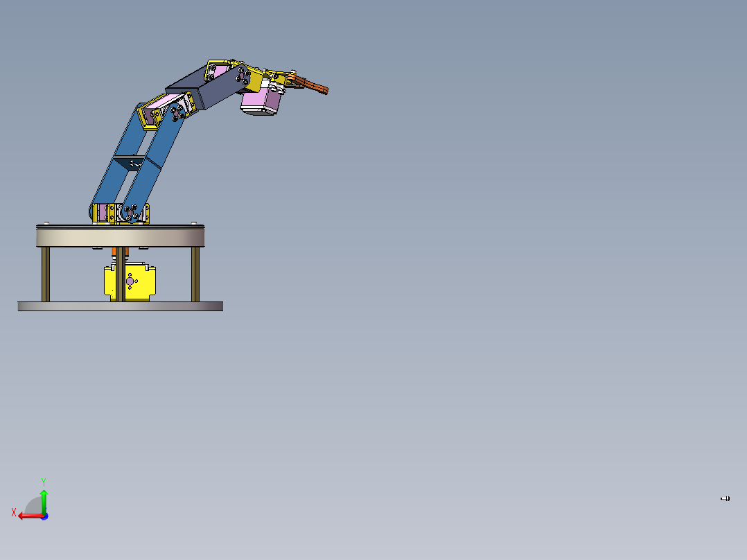Click the red X axis arrow of the triad
This screenshot has height=560, width=747.
click(x=30, y=516)
